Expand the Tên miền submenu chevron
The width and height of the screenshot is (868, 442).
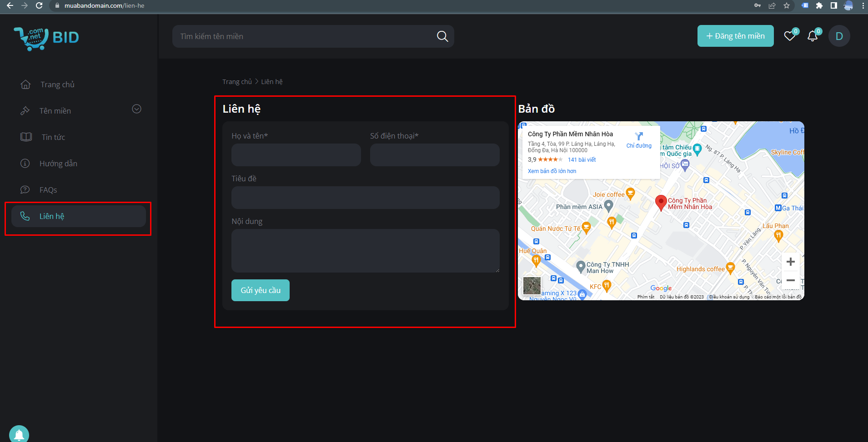(x=136, y=109)
